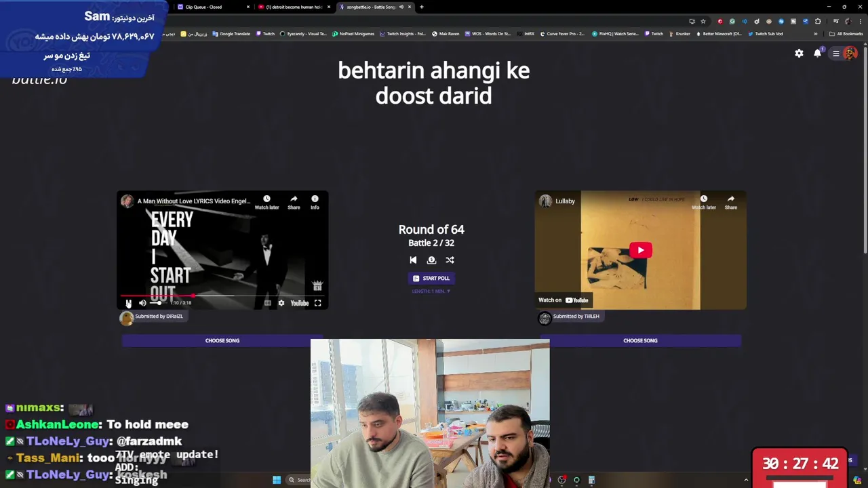Open the A Man Without Love video title
This screenshot has height=488, width=868.
click(x=194, y=201)
